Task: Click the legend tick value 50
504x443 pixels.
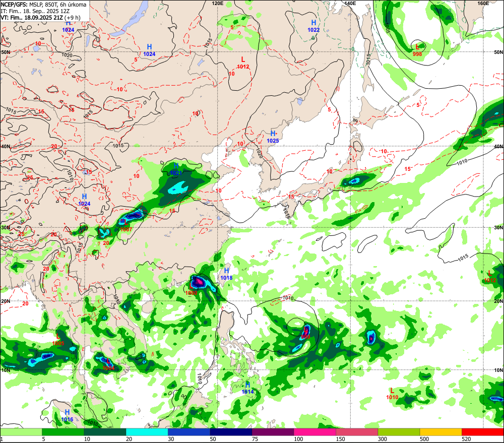Action: pyautogui.click(x=213, y=439)
